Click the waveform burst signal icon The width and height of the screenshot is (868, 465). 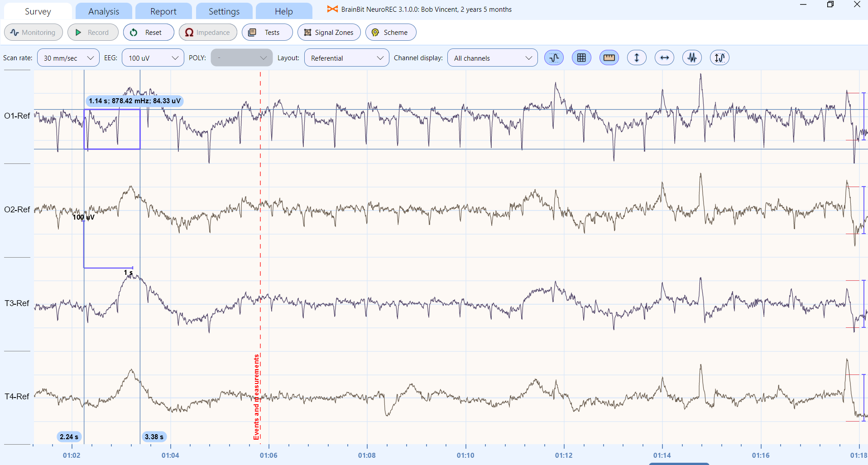[x=692, y=58]
